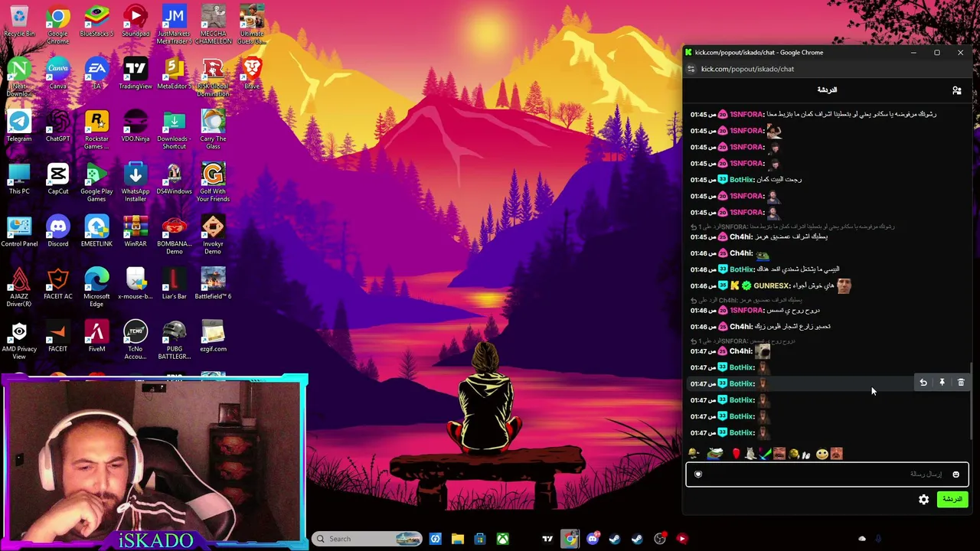Send the yellow smiley quick emote
Screen dimensions: 980x551
point(822,454)
